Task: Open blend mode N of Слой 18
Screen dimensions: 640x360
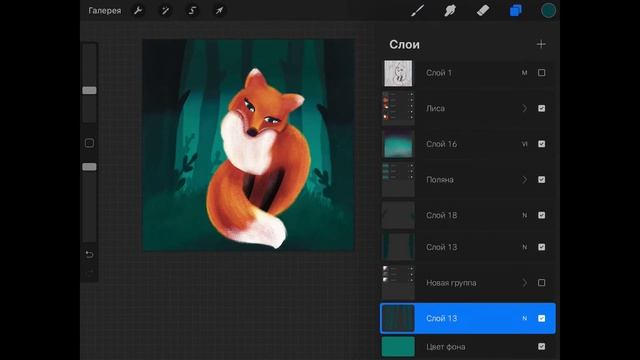Action: pyautogui.click(x=524, y=216)
